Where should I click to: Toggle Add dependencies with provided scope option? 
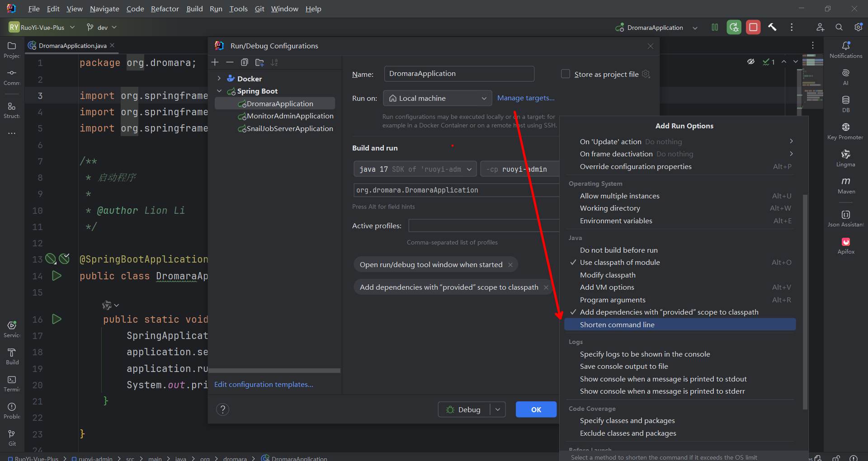click(669, 312)
